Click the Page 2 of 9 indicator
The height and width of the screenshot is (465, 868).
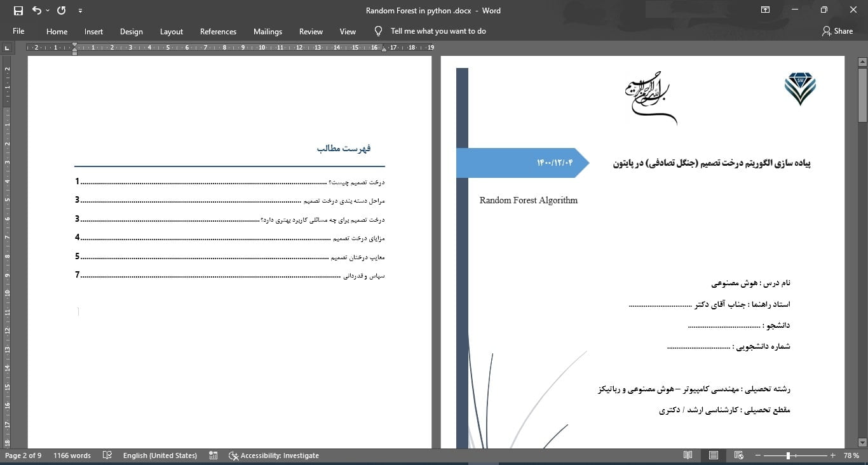23,455
